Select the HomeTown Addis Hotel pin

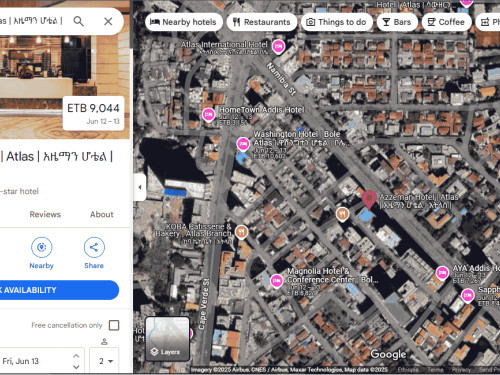209,115
